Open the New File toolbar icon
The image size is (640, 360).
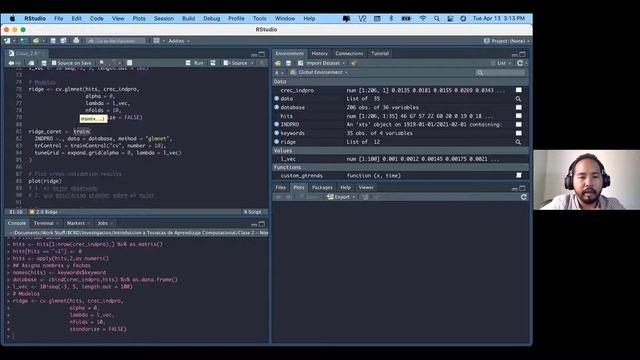point(7,41)
